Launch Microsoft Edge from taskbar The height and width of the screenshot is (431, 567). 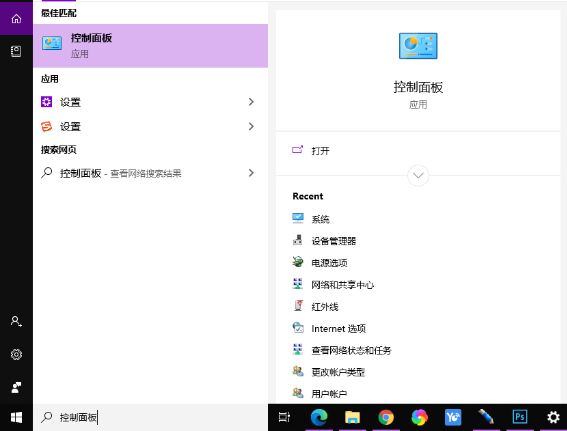click(x=319, y=417)
